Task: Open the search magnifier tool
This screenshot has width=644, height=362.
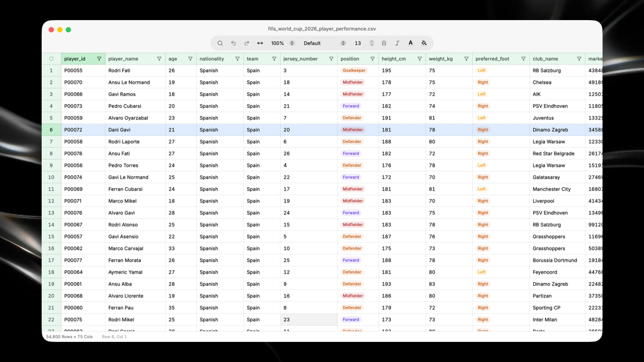Action: click(220, 43)
